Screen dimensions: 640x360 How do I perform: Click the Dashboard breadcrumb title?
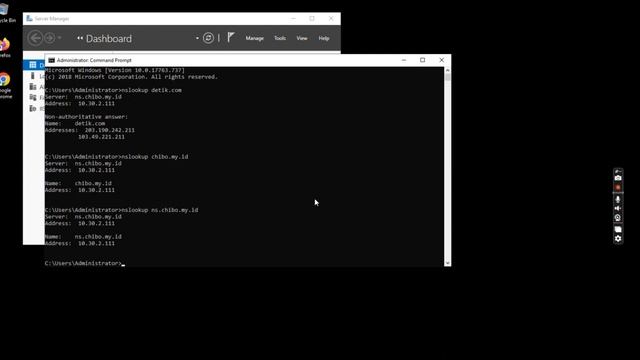(x=109, y=38)
